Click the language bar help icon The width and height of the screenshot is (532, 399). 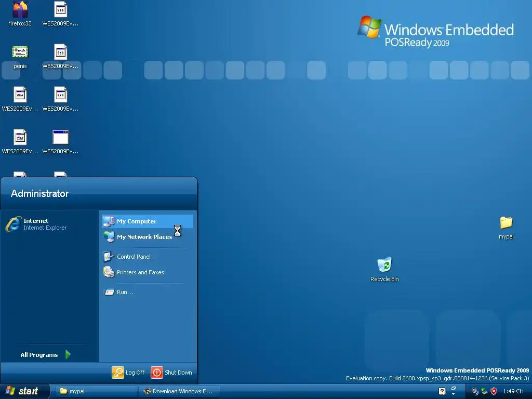(442, 391)
